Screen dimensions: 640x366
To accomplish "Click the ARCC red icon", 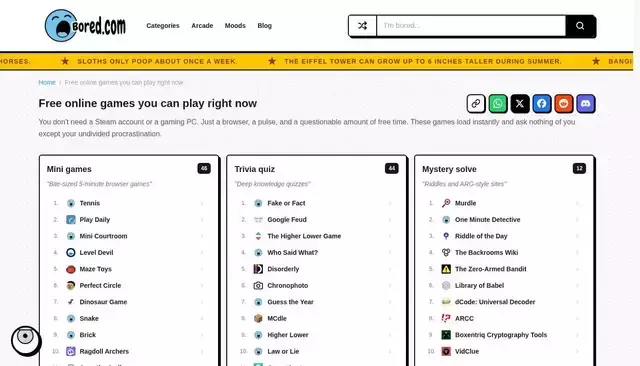I will pyautogui.click(x=446, y=318).
